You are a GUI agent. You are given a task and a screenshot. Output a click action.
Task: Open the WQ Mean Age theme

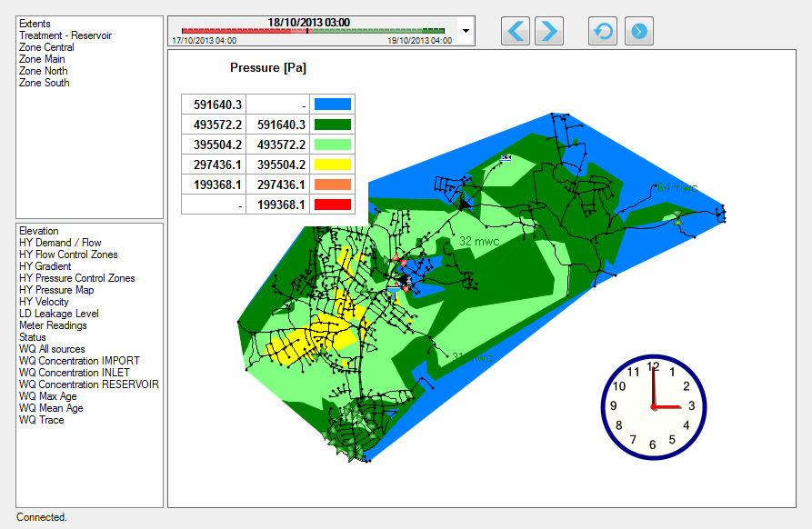coord(51,408)
